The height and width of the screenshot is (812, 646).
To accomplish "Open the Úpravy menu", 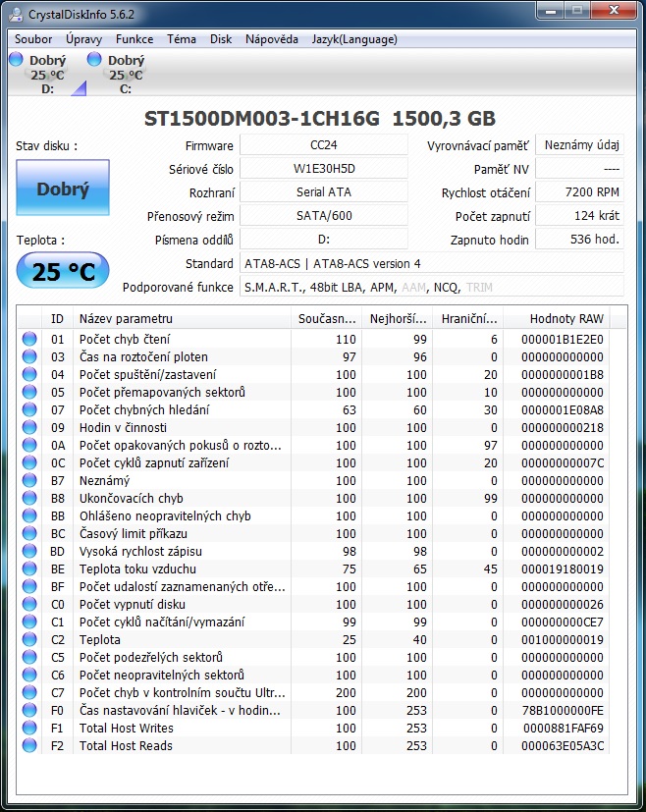I will click(83, 39).
